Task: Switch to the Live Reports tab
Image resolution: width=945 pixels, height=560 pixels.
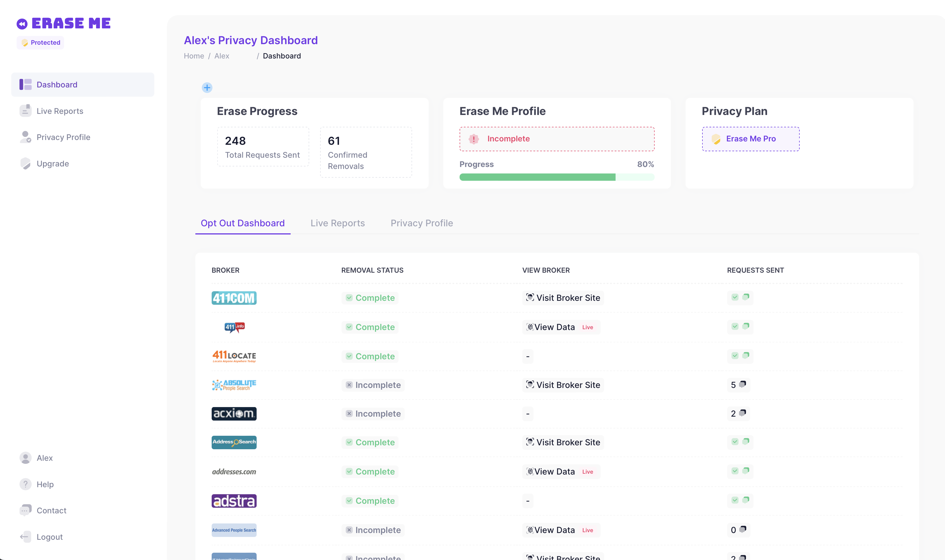Action: (x=338, y=223)
